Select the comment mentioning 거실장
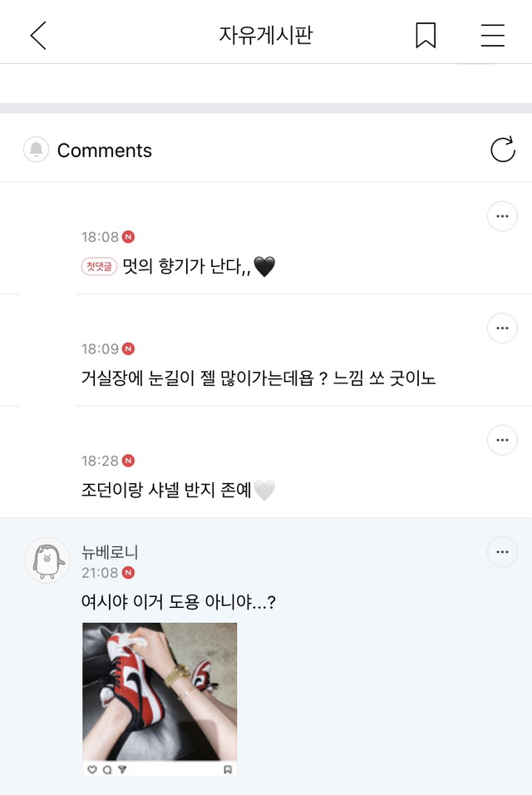The width and height of the screenshot is (532, 795). pyautogui.click(x=259, y=378)
